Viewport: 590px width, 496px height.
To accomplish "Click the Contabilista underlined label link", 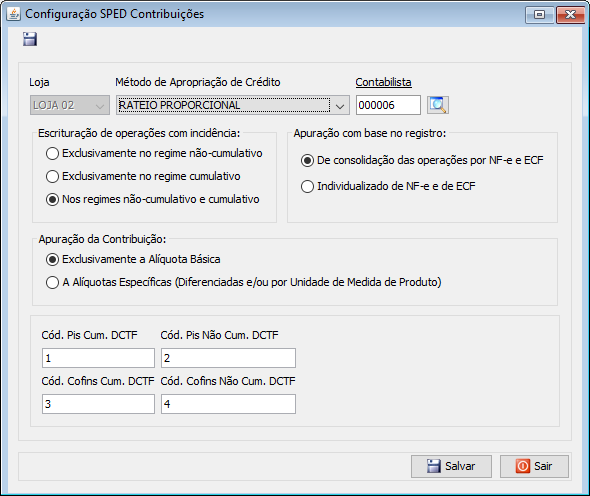I will [x=383, y=82].
